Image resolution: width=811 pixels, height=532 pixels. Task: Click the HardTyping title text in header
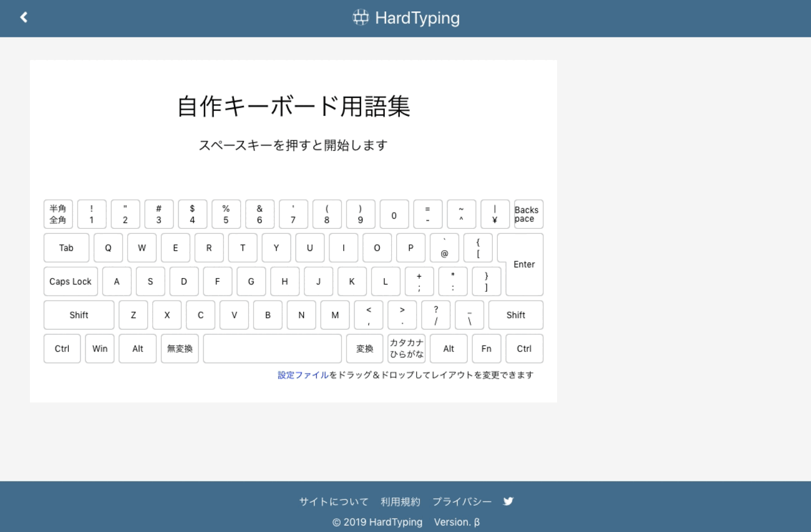[417, 18]
